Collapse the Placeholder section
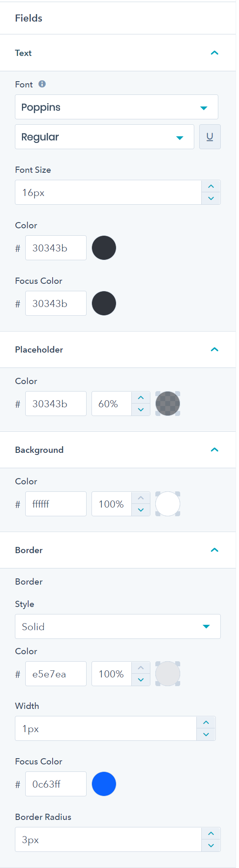 click(214, 349)
